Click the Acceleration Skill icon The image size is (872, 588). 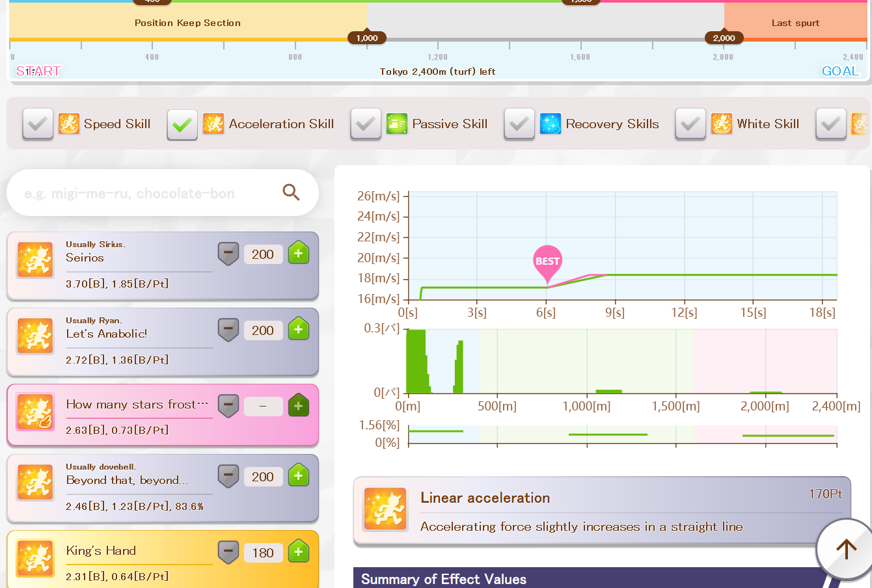point(213,124)
